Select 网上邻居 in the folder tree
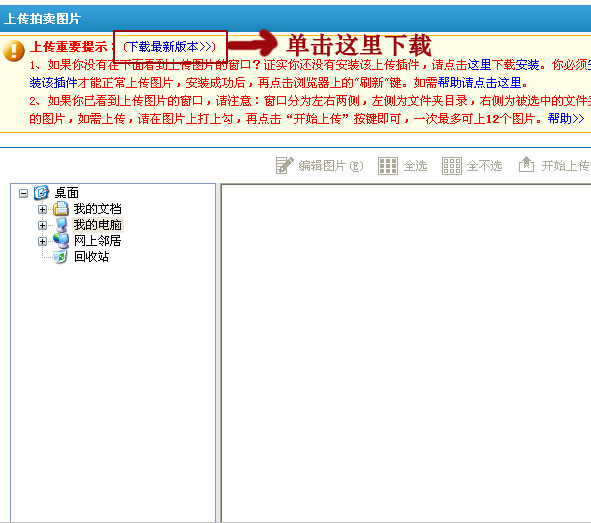591x523 pixels. 97,241
